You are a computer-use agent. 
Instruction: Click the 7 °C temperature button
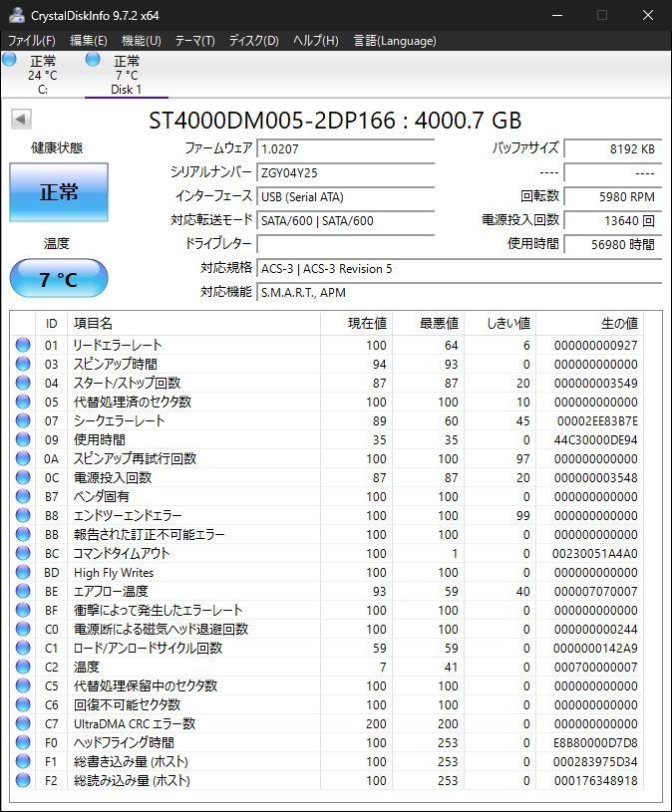click(x=59, y=279)
